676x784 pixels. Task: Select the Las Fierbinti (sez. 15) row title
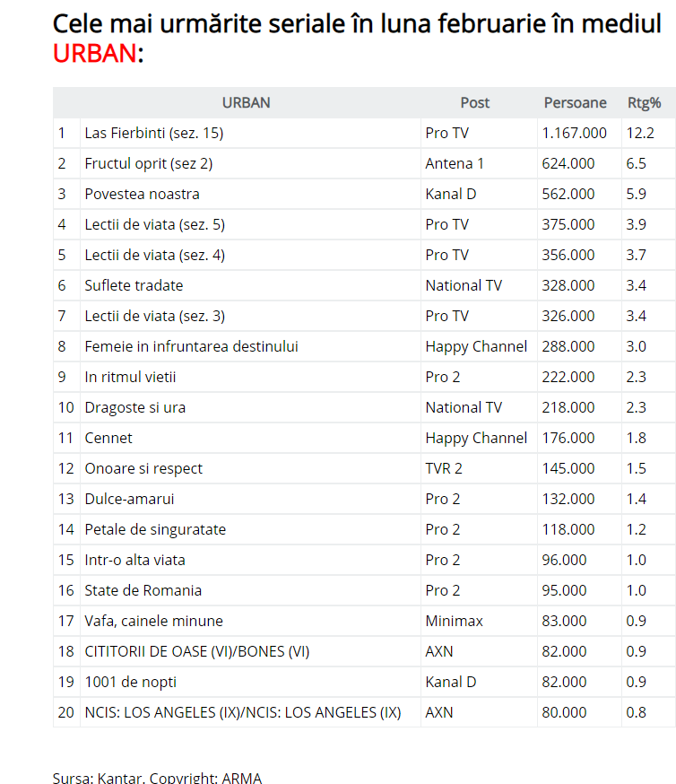click(x=153, y=133)
